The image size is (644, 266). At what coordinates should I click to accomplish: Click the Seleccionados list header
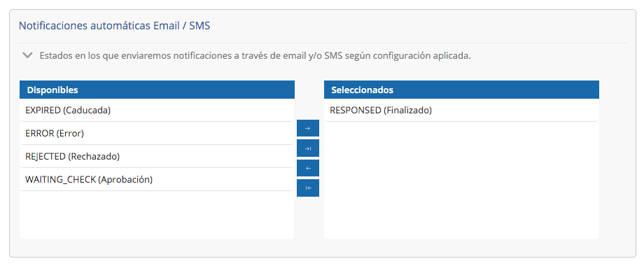coord(461,90)
